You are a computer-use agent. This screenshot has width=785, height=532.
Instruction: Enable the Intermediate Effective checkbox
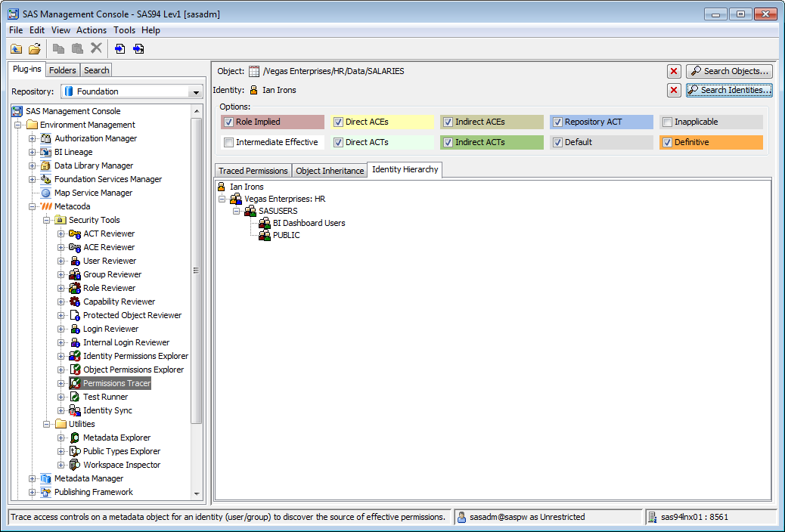pyautogui.click(x=229, y=143)
